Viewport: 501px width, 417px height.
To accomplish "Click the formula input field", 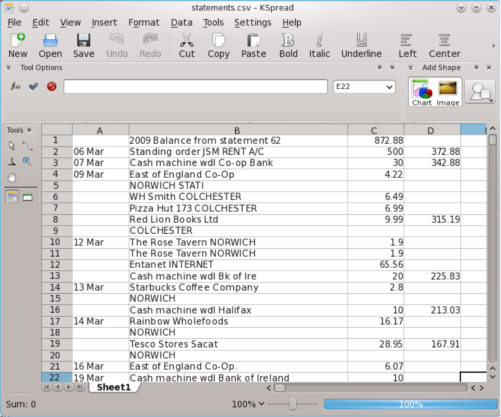I will 195,87.
